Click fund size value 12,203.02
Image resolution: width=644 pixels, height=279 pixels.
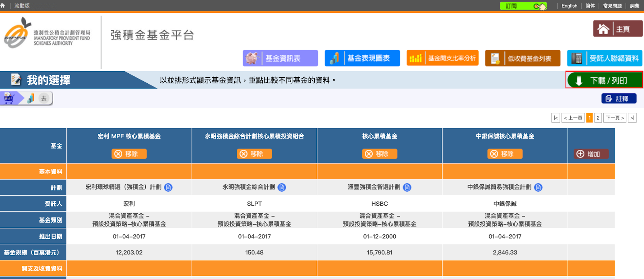coord(129,252)
